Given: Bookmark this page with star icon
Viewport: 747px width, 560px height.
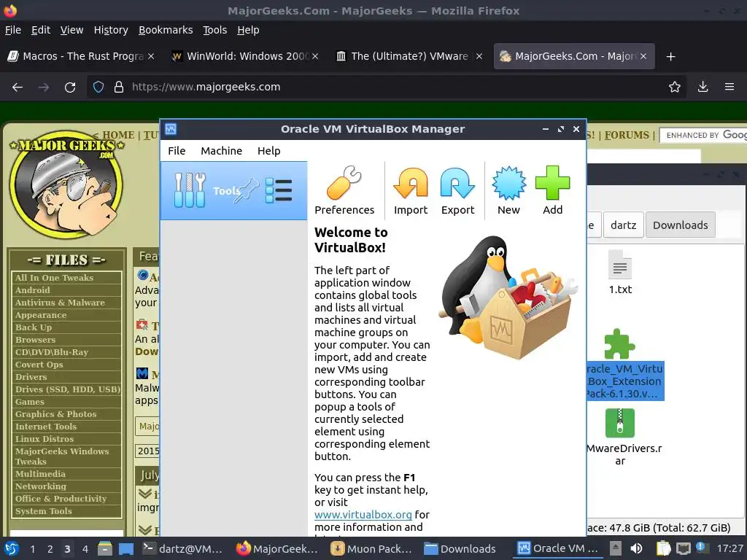Looking at the screenshot, I should [674, 87].
